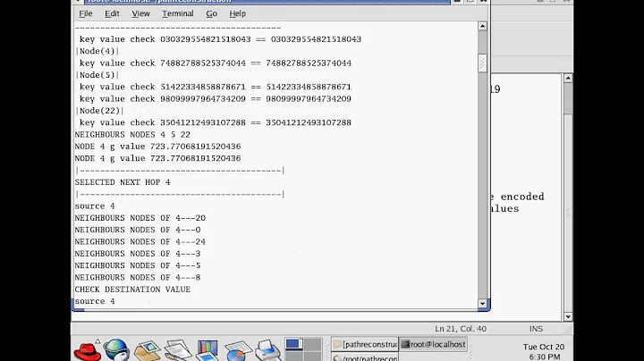Switch to root@localhost taskbar window
The image size is (644, 361).
pyautogui.click(x=433, y=344)
